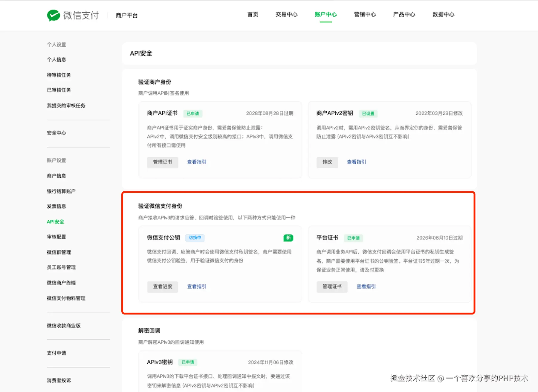Click the 微信支付公钥 card title
Screen dimensions: 538x392
point(163,238)
